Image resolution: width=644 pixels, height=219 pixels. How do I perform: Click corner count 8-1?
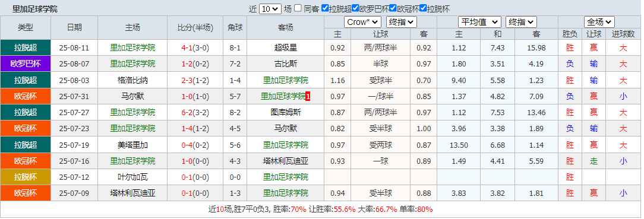coord(235,47)
